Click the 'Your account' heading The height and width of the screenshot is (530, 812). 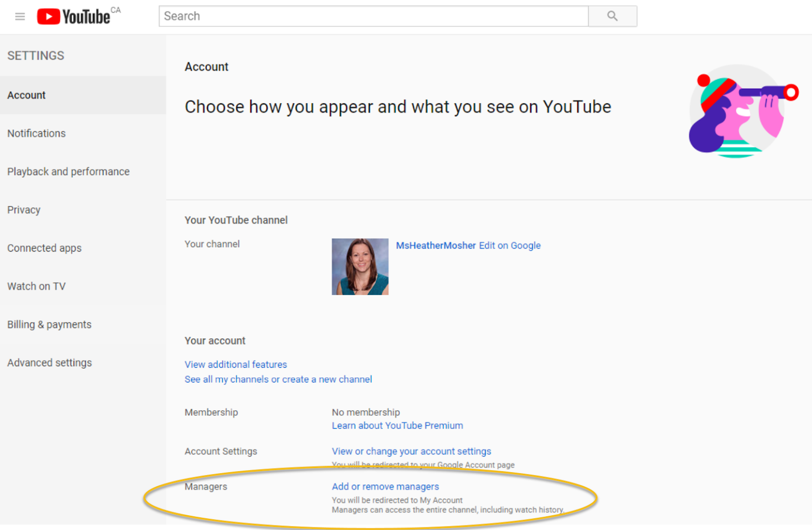coord(215,341)
